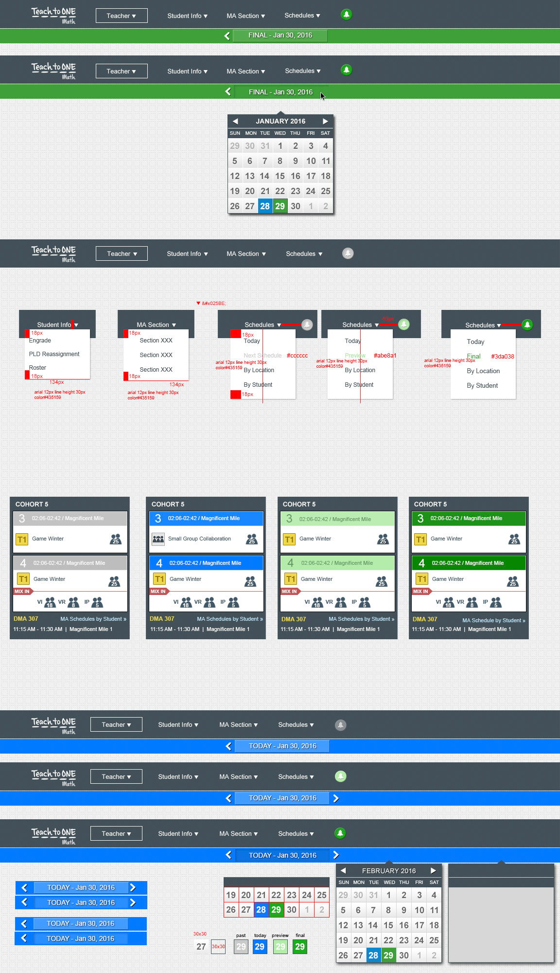This screenshot has height=973, width=560.
Task: Select blue day 28 in January 2016 calendar
Action: pos(265,206)
